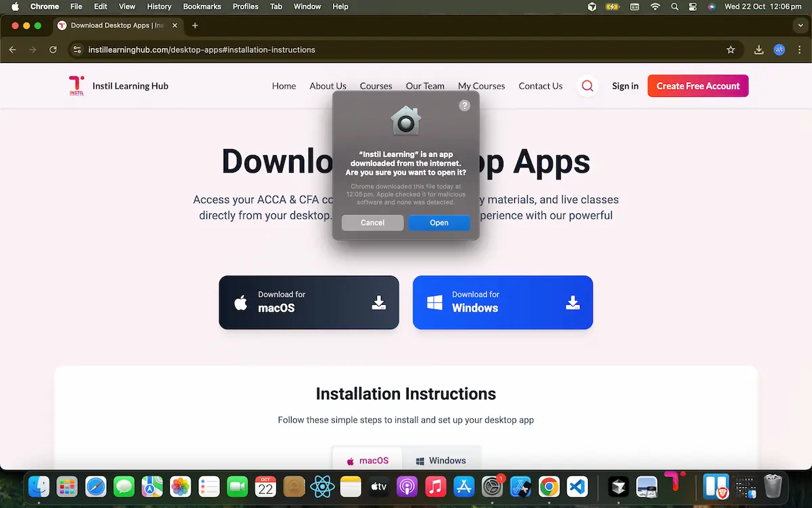
Task: Select macOS installation instructions tab
Action: (x=367, y=461)
